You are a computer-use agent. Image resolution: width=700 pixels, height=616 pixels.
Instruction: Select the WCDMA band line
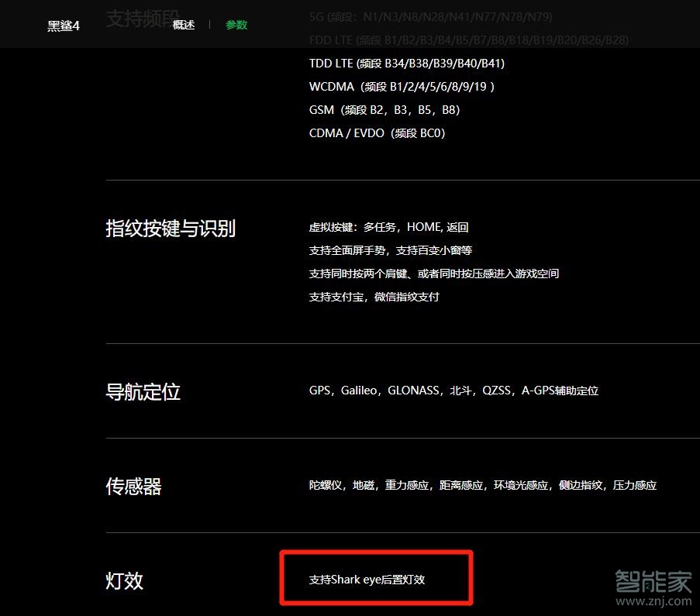click(402, 87)
